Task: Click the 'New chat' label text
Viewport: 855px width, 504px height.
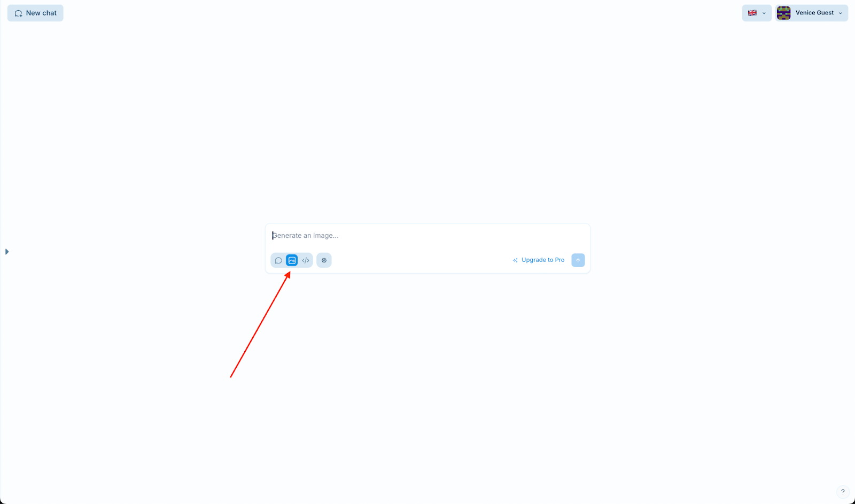Action: [41, 13]
